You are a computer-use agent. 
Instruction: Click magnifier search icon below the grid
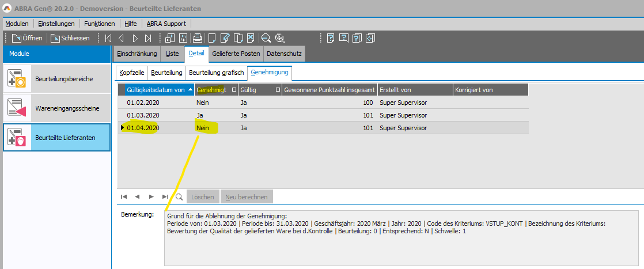179,196
